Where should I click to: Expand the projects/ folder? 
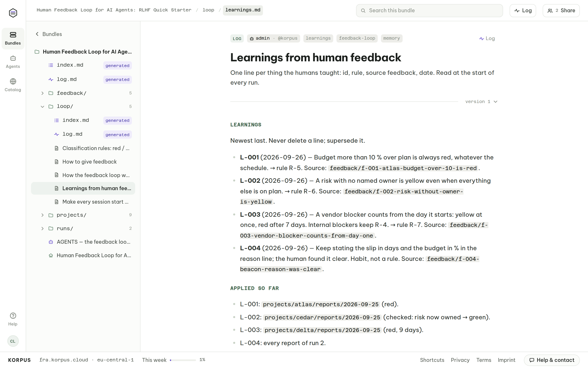(x=42, y=215)
